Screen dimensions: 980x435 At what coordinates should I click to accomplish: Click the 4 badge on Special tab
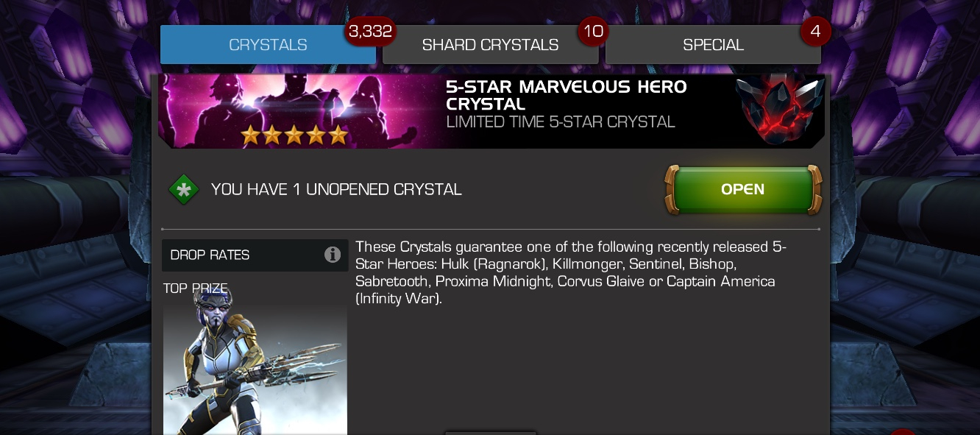[815, 32]
